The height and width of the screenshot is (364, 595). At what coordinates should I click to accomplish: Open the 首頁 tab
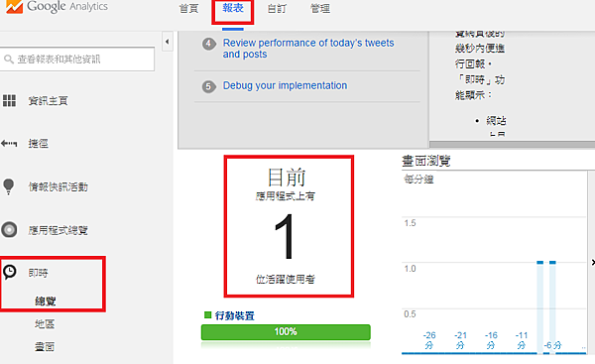188,8
